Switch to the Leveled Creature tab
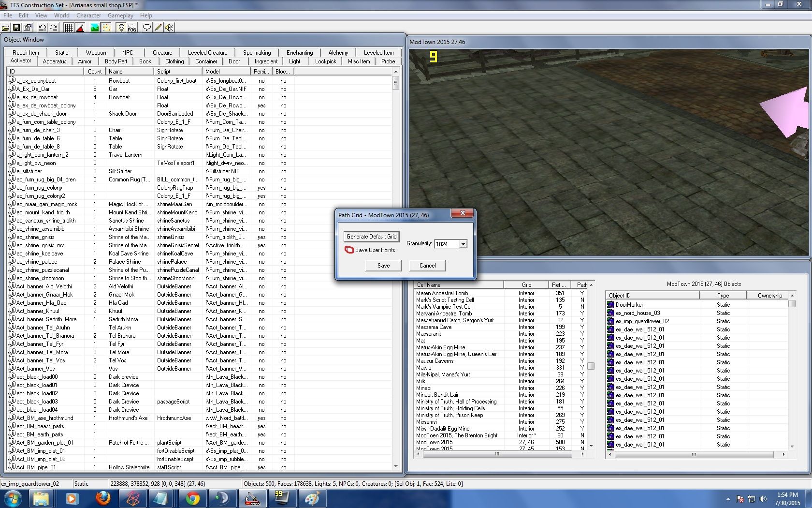Screen dimensions: 812x508 tap(207, 53)
